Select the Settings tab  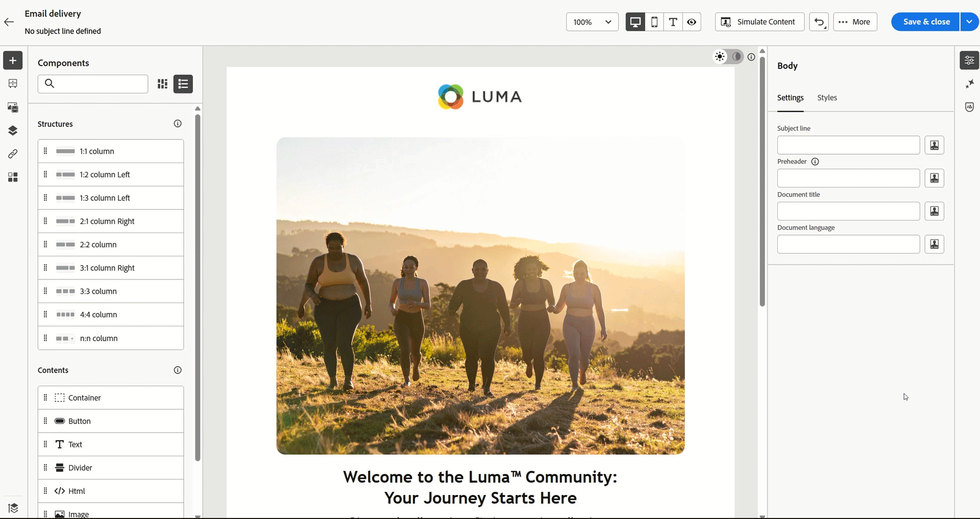pos(790,98)
